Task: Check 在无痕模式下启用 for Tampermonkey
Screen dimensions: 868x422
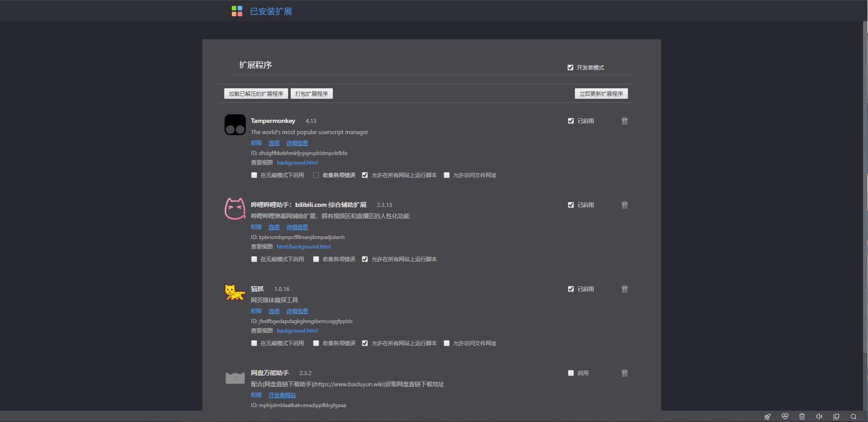Action: (254, 175)
